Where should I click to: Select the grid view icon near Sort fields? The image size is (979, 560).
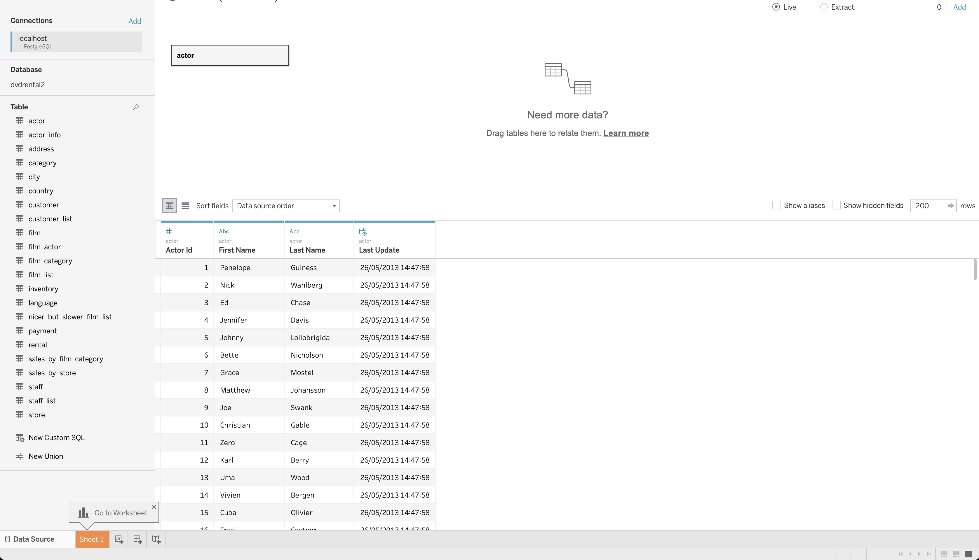tap(169, 205)
